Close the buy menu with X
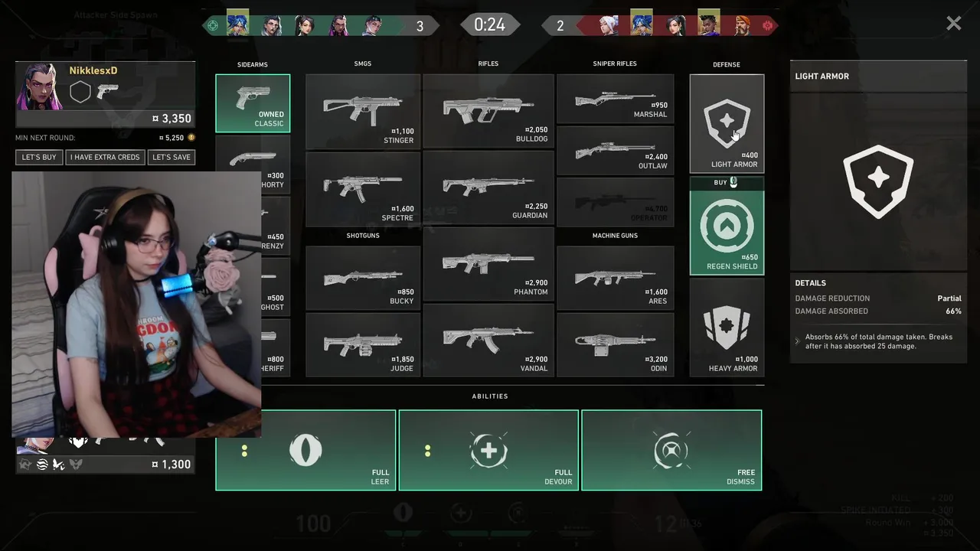The image size is (980, 551). [x=953, y=24]
